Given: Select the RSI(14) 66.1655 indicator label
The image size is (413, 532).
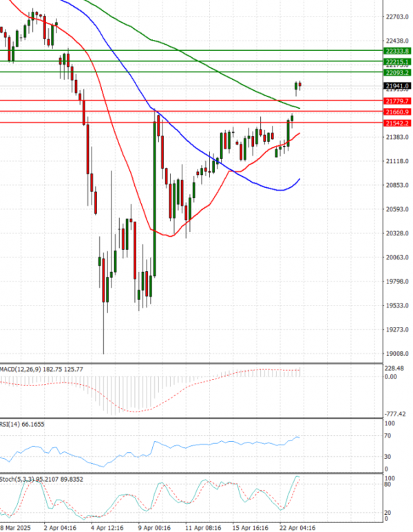Looking at the screenshot, I should 22,424.
